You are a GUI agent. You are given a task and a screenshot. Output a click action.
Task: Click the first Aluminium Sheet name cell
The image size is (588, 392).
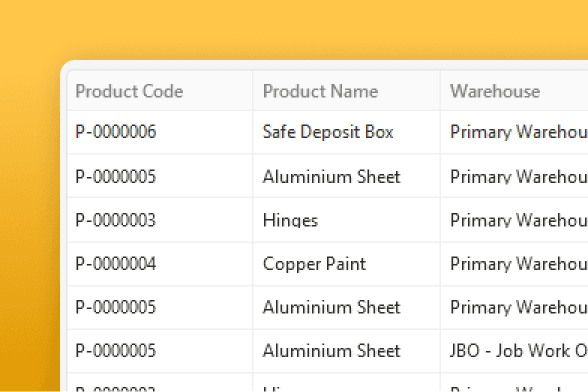(x=346, y=176)
